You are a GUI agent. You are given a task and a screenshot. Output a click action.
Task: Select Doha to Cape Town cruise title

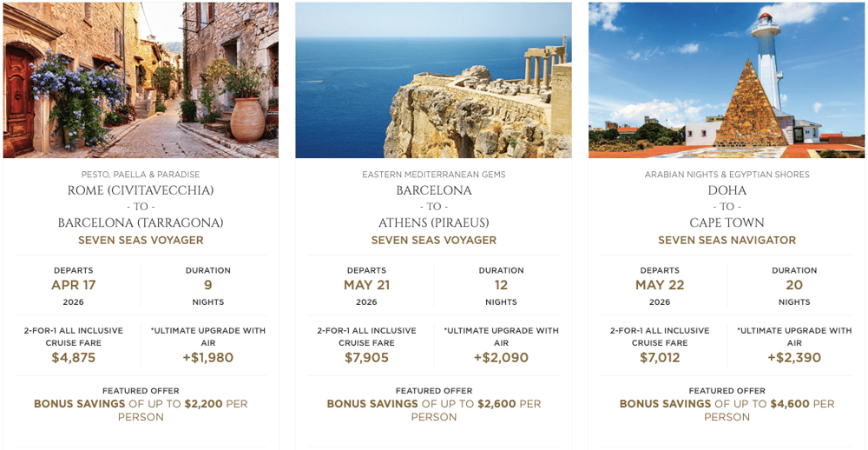pyautogui.click(x=727, y=207)
